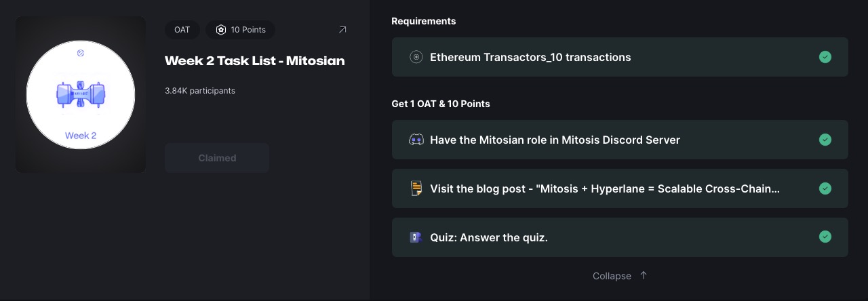Click the Quiz task icon
This screenshot has height=301, width=868.
tap(416, 237)
